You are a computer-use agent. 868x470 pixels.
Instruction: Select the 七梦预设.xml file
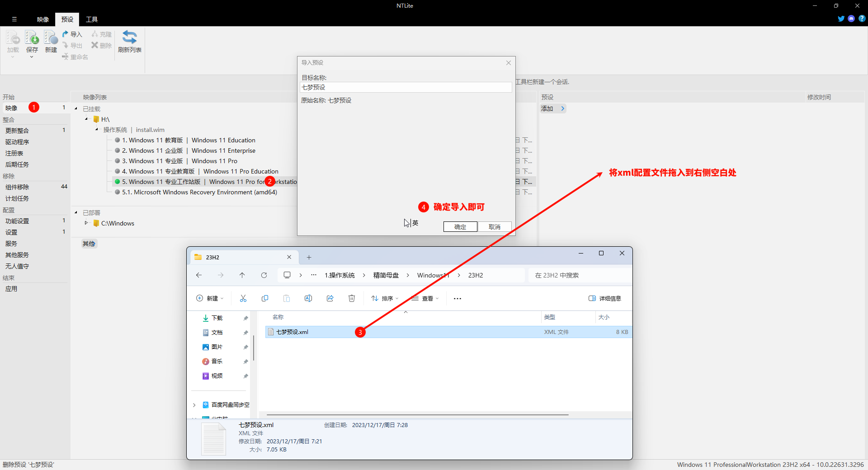tap(448, 332)
